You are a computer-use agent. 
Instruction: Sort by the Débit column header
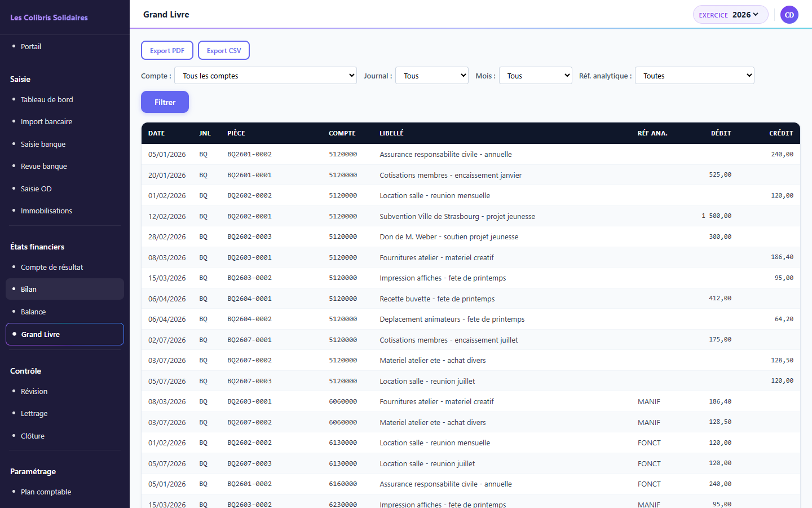(x=721, y=133)
